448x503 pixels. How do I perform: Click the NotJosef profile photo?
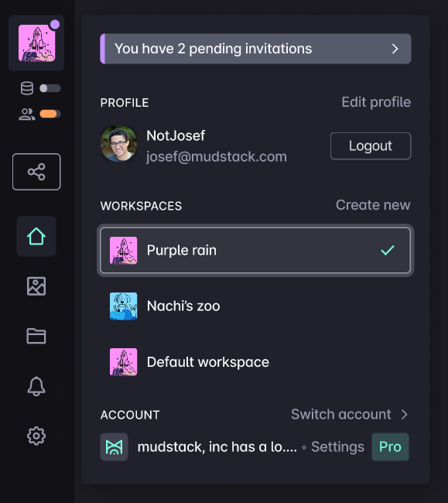pyautogui.click(x=118, y=144)
